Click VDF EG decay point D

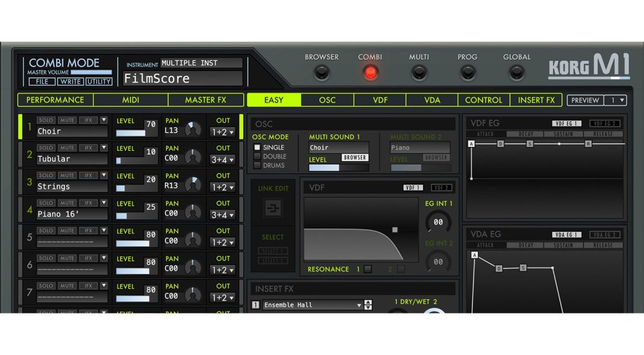(x=500, y=144)
